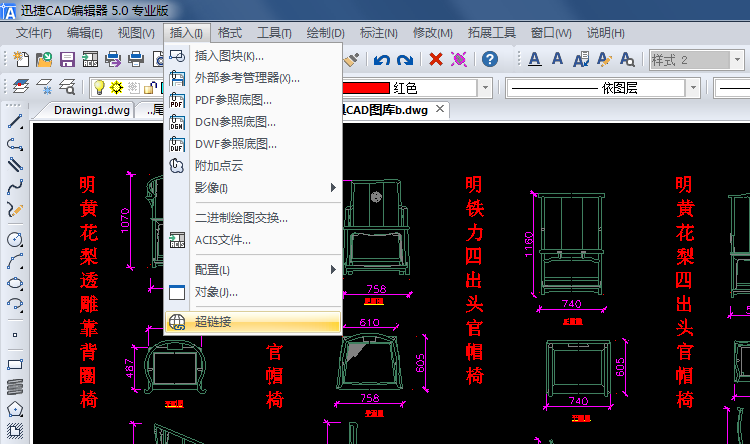750x444 pixels.
Task: Open the text style 样式 2 dropdown
Action: tap(737, 60)
